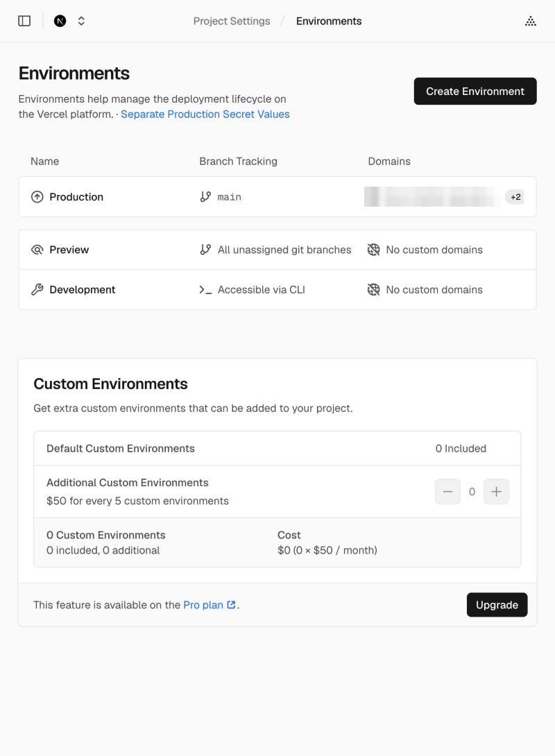Open Separate Production Secret Values link
This screenshot has height=756, width=555.
(205, 114)
